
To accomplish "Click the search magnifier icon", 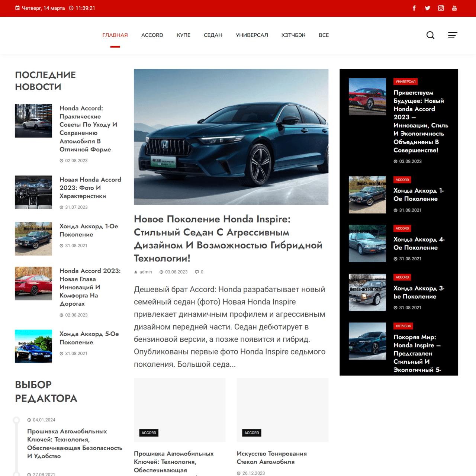I will point(430,35).
